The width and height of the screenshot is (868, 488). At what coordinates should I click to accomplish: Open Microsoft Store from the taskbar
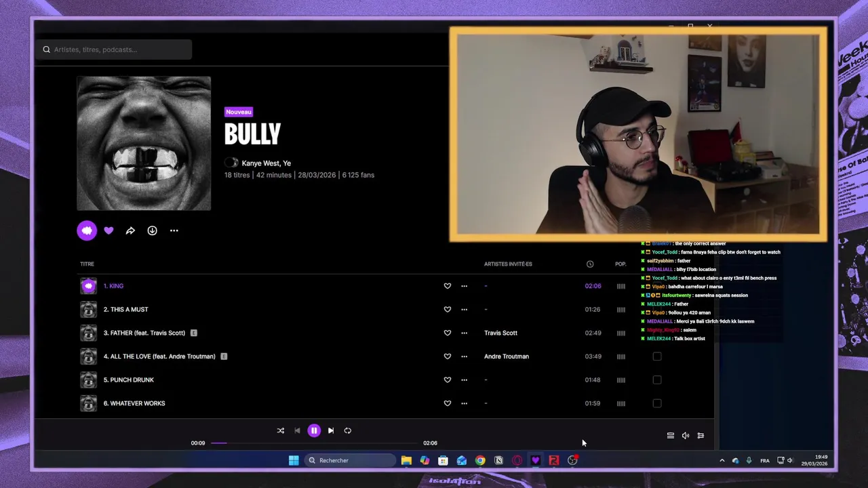[x=443, y=460]
